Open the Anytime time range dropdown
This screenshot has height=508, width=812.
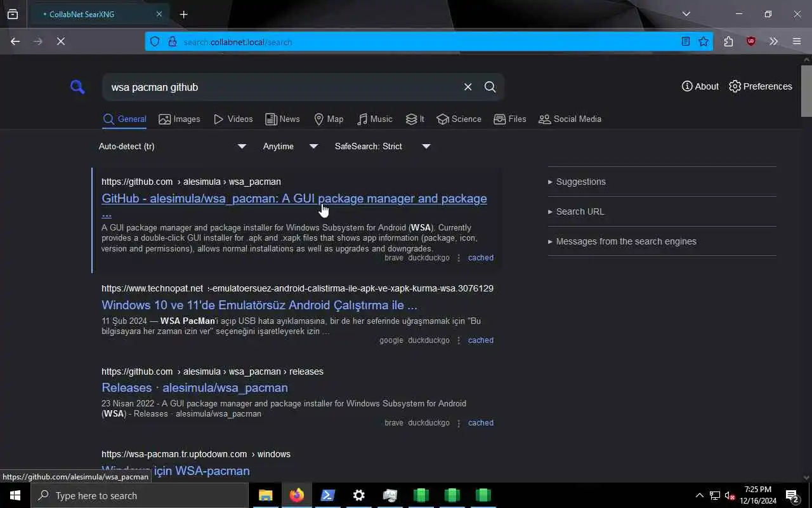(290, 146)
